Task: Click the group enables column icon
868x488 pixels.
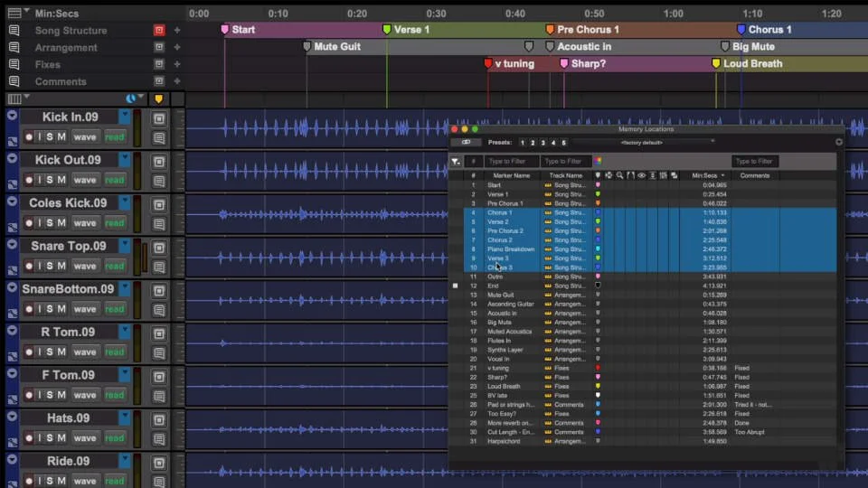Action: 663,175
